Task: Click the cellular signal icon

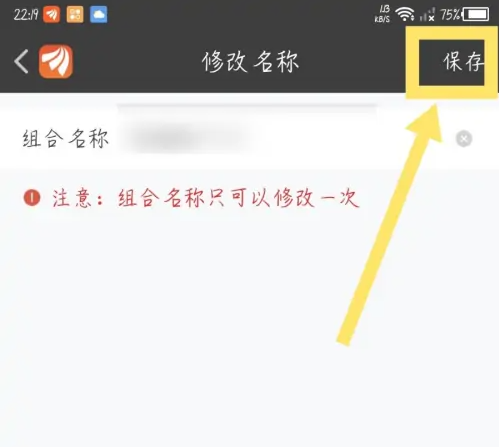Action: point(427,15)
